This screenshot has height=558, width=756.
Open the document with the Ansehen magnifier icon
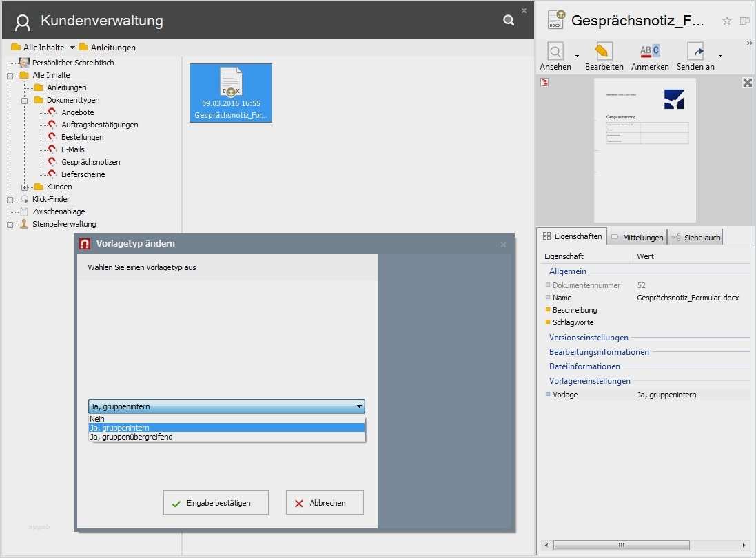point(555,52)
